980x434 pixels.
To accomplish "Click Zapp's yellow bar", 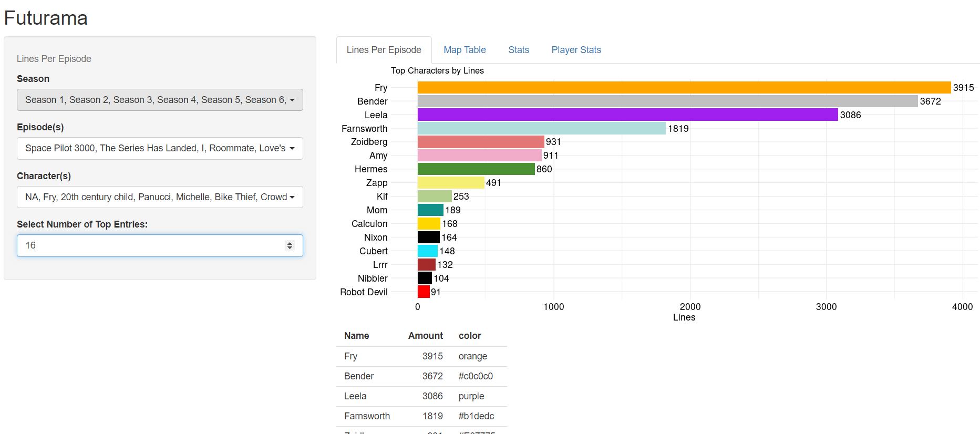I will (x=450, y=183).
